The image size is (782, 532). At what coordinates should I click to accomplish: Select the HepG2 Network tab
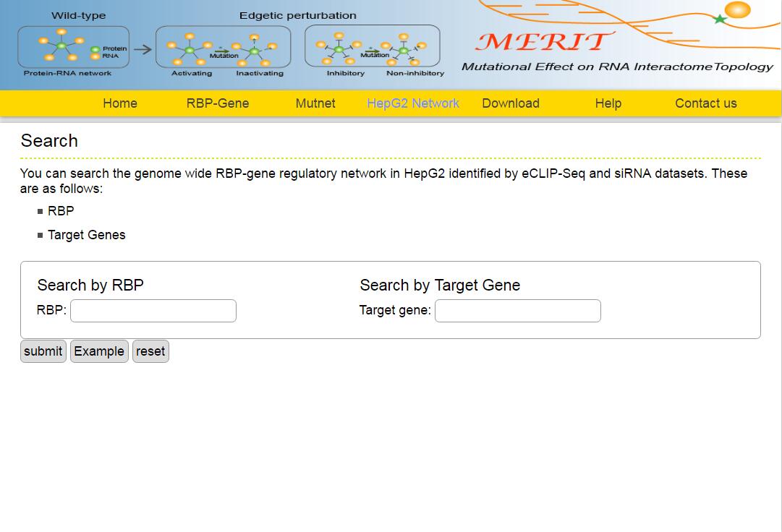tap(413, 103)
